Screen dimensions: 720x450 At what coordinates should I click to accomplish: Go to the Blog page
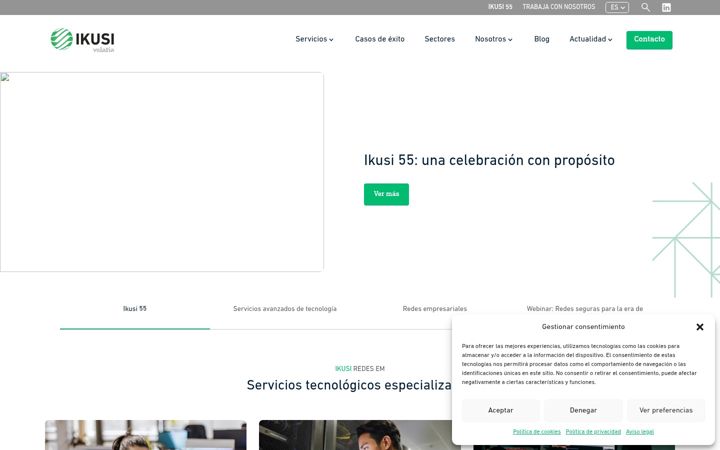coord(542,39)
